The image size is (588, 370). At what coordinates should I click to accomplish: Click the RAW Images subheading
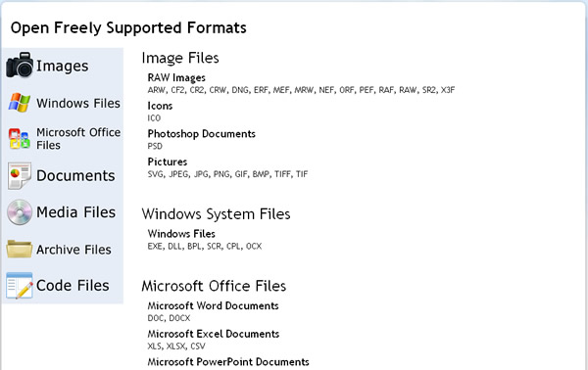pos(176,78)
